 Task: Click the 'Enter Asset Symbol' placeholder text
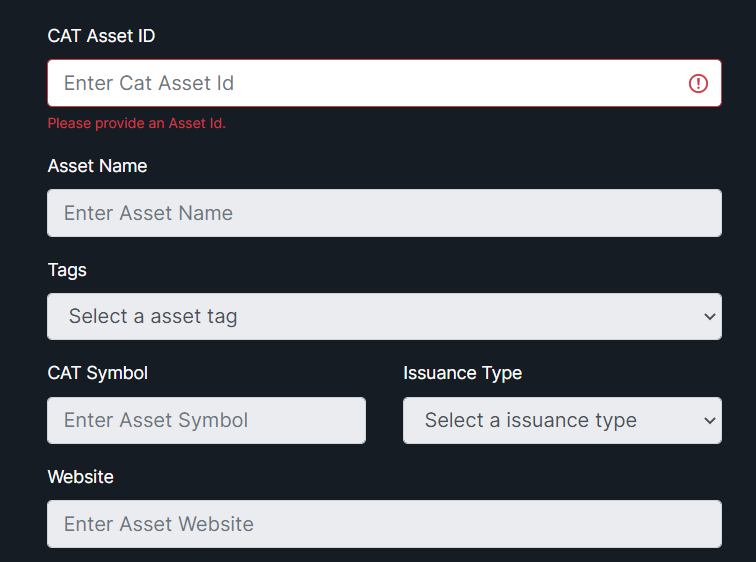156,420
